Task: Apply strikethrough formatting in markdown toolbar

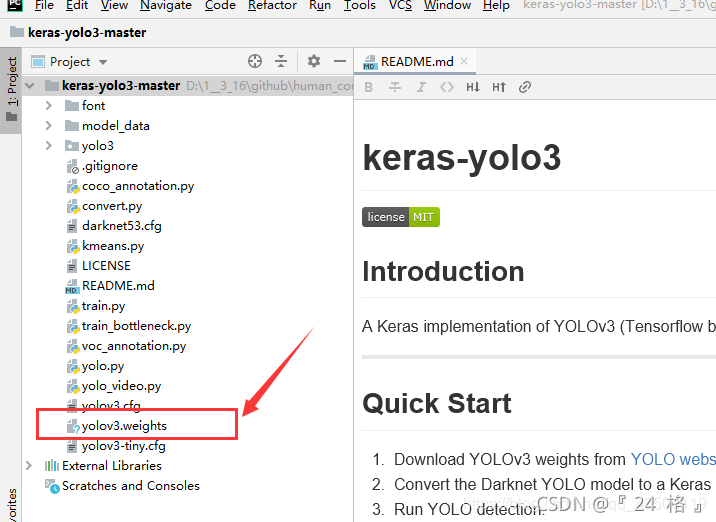Action: click(x=395, y=87)
